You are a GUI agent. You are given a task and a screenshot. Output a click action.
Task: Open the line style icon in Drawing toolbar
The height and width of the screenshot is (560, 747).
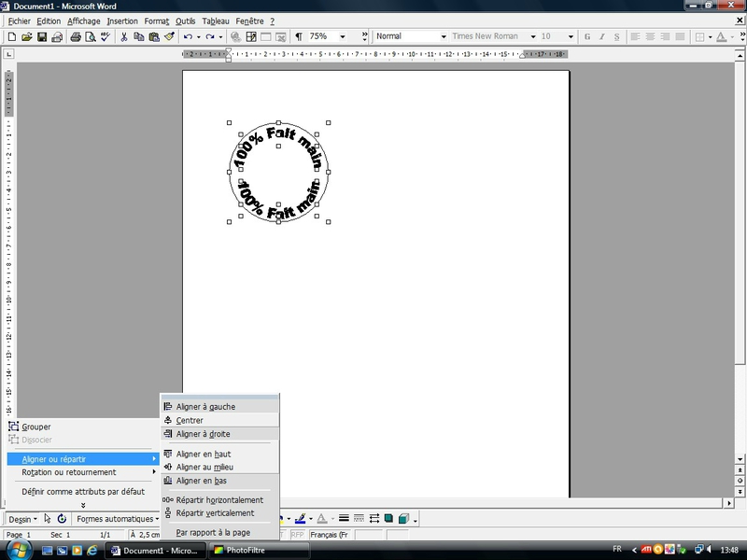(344, 519)
